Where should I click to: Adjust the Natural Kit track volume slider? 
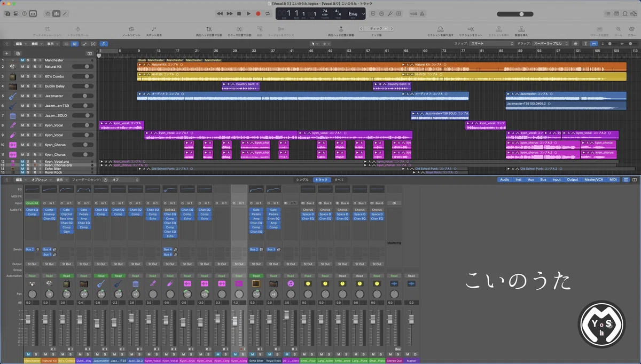82,67
